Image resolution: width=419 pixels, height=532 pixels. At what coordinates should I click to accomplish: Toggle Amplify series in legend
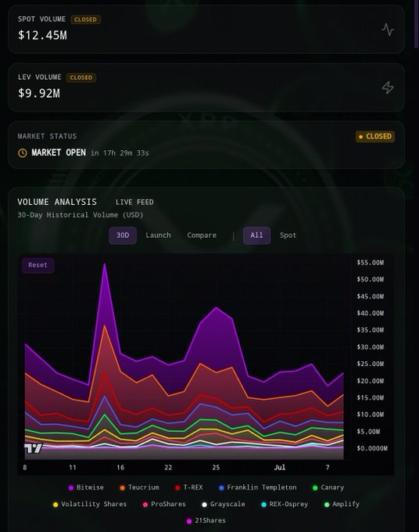click(x=342, y=504)
